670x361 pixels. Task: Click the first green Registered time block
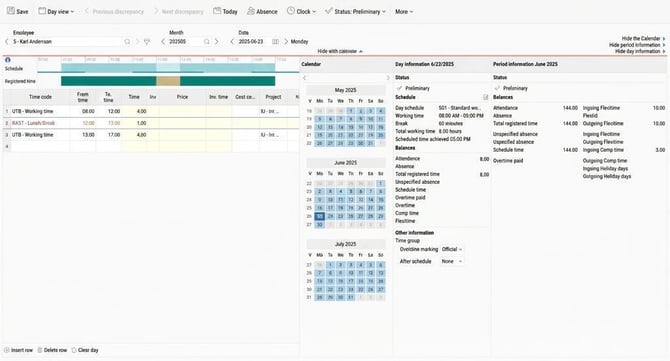click(109, 81)
